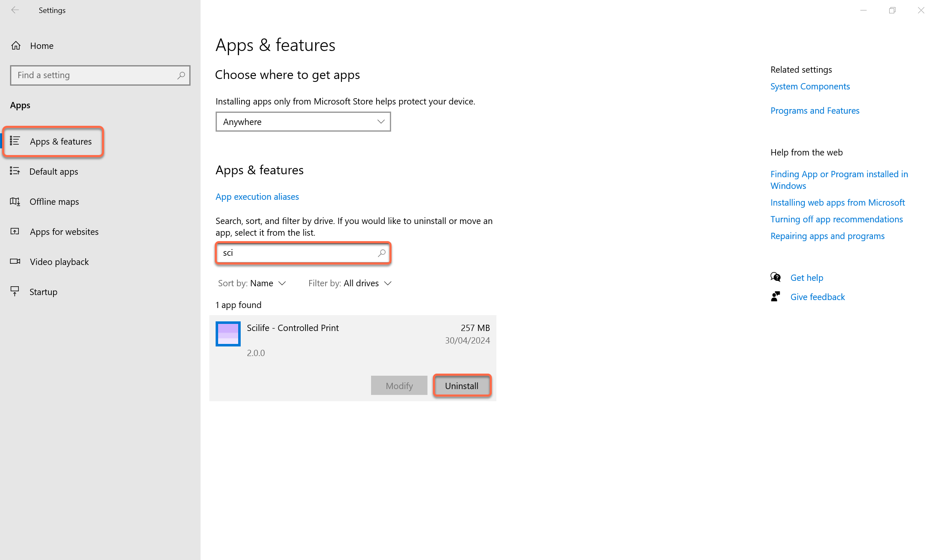The width and height of the screenshot is (936, 560).
Task: Open the Anywhere app source dropdown
Action: (x=303, y=122)
